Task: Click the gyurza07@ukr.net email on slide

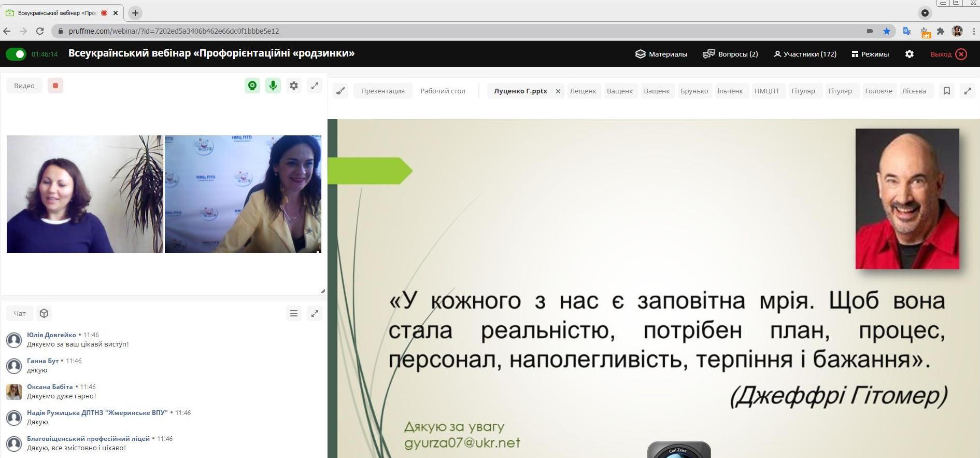Action: 462,443
